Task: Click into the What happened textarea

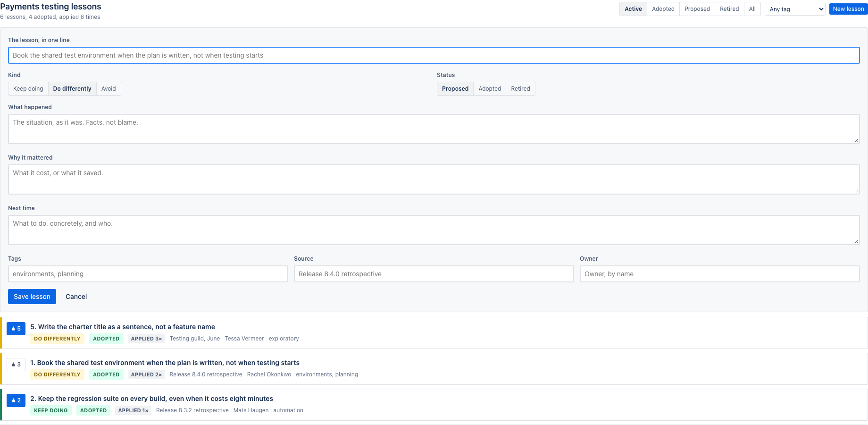Action: 434,129
